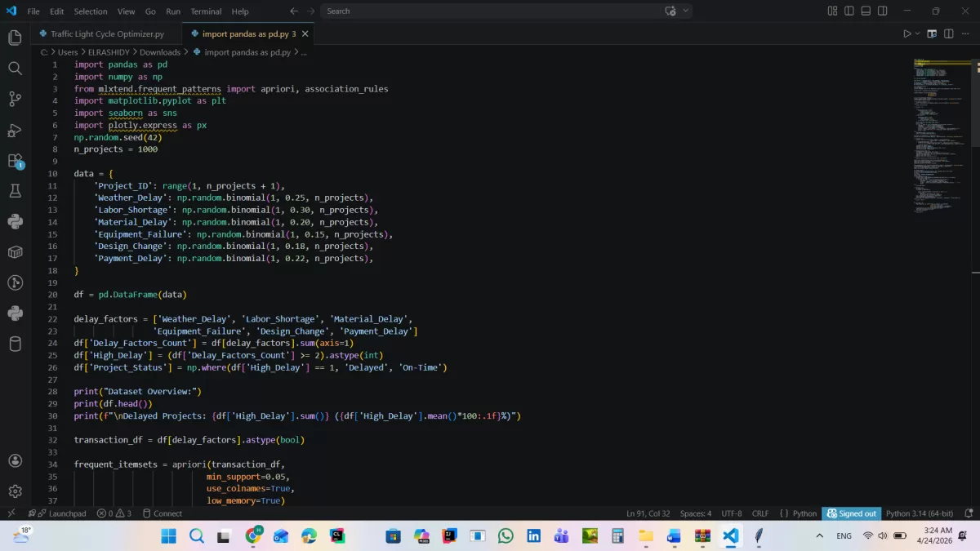Screen dimensions: 980x551
Task: Open the Source Control view
Action: (15, 100)
